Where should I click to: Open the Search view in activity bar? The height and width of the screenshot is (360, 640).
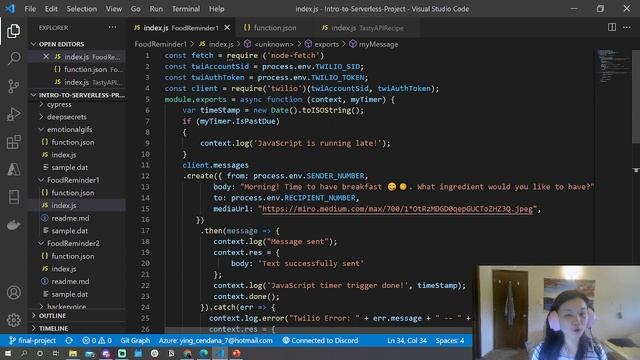click(13, 58)
